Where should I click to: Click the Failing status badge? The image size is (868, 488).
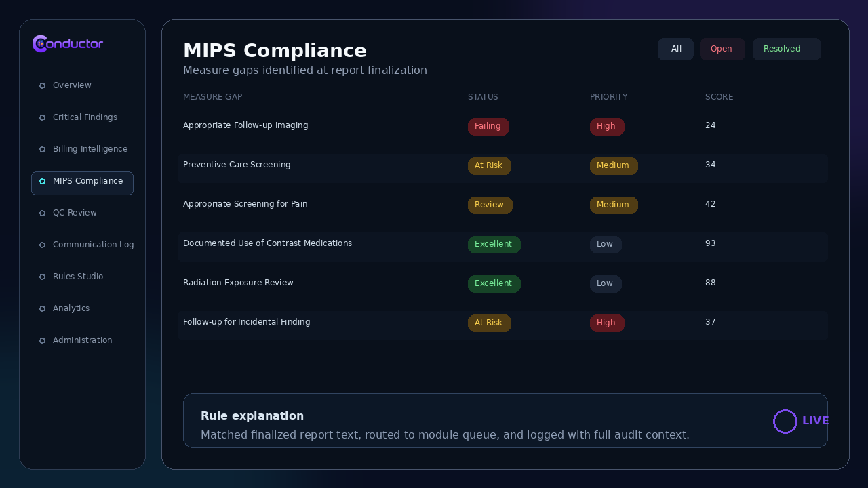pyautogui.click(x=488, y=127)
